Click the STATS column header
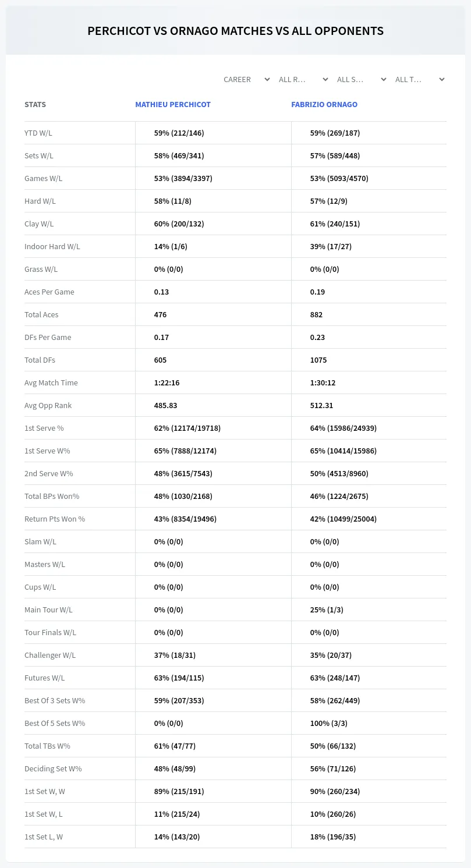This screenshot has width=471, height=868. point(35,105)
